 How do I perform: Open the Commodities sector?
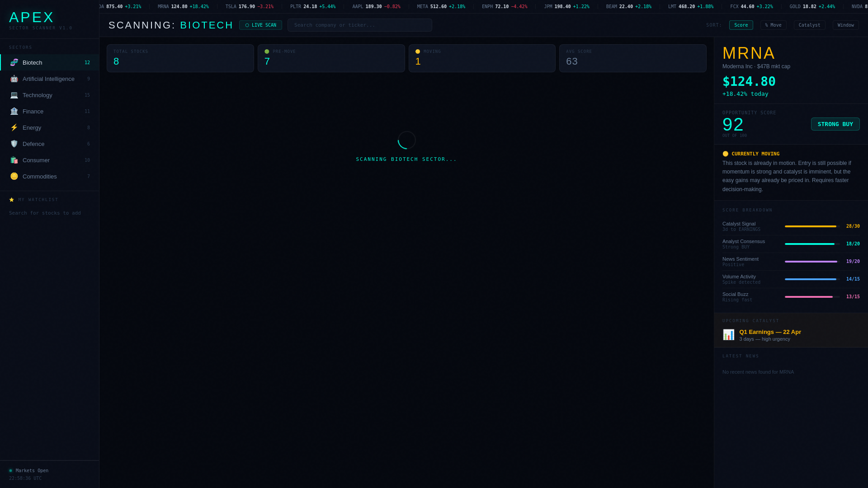(x=50, y=176)
